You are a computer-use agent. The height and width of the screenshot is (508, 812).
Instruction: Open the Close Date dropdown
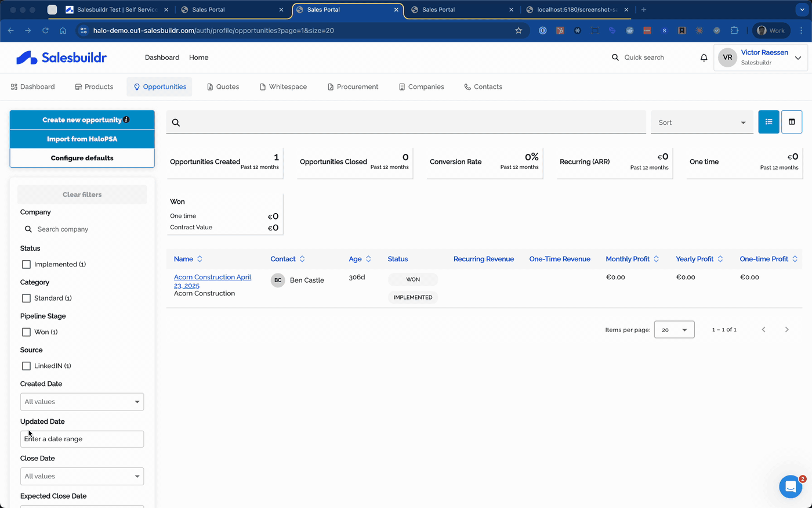[82, 476]
